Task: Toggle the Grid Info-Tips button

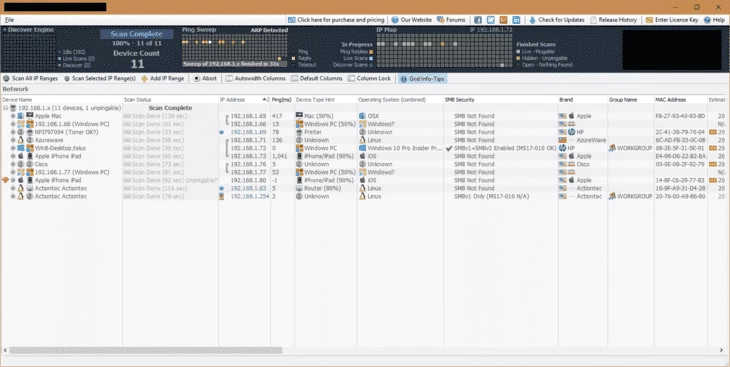Action: coord(422,79)
